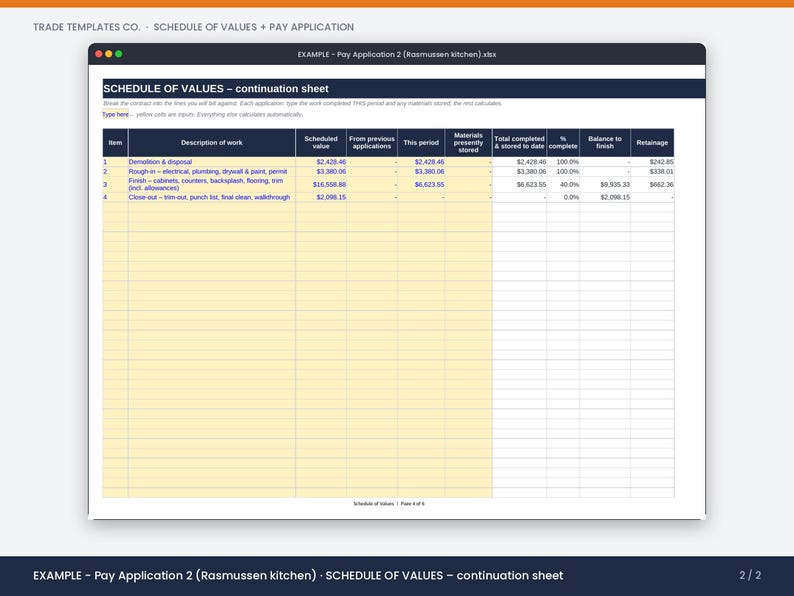This screenshot has width=794, height=596.
Task: Click the 0.0% complete cell
Action: point(563,197)
